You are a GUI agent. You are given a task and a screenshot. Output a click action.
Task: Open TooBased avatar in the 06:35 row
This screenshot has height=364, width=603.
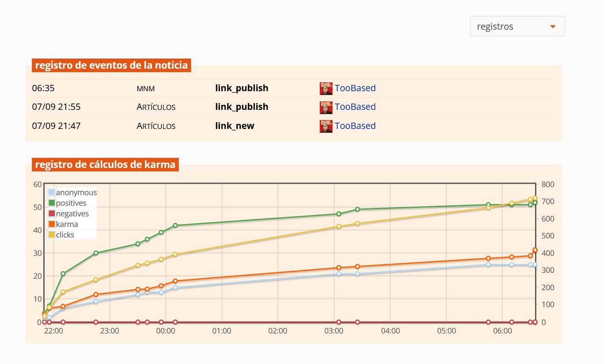point(326,88)
